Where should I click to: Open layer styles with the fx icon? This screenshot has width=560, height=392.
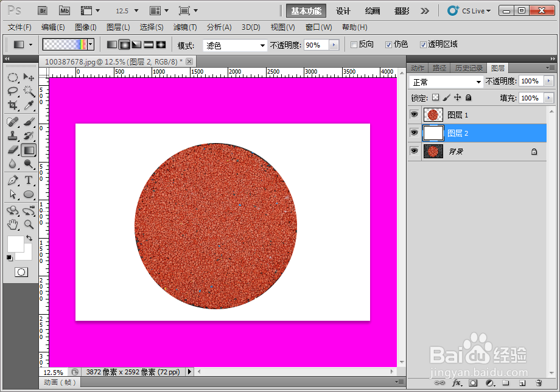[x=458, y=382]
